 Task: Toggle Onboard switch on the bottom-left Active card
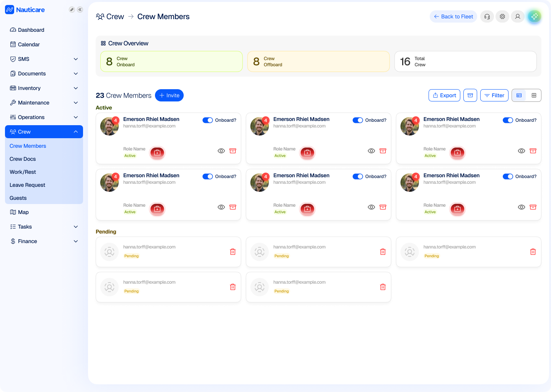coord(208,176)
